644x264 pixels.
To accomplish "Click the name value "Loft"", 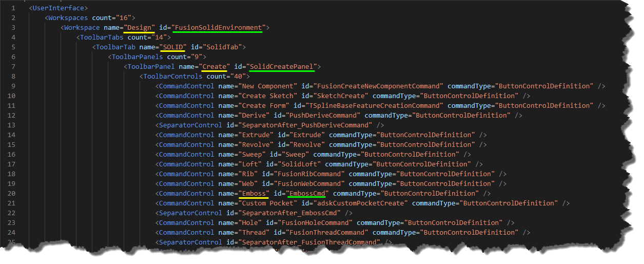I will coord(250,164).
